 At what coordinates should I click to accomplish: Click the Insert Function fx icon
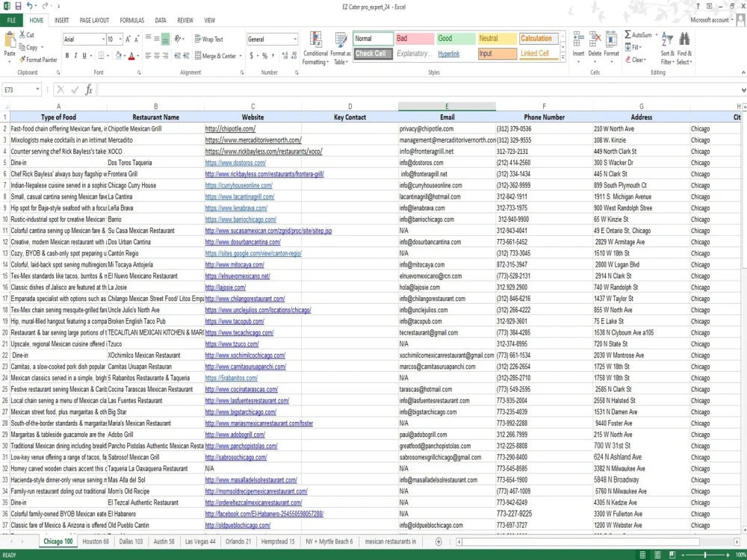click(x=89, y=90)
